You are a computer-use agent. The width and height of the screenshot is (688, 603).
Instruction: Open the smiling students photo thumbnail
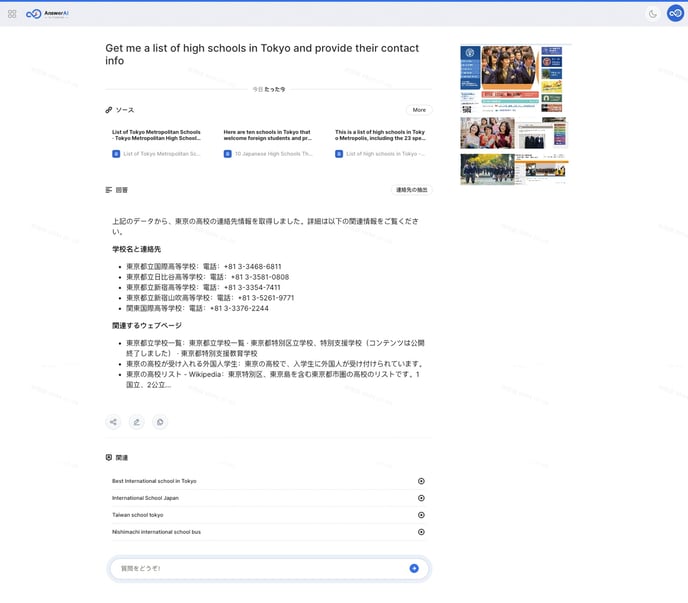tap(487, 133)
